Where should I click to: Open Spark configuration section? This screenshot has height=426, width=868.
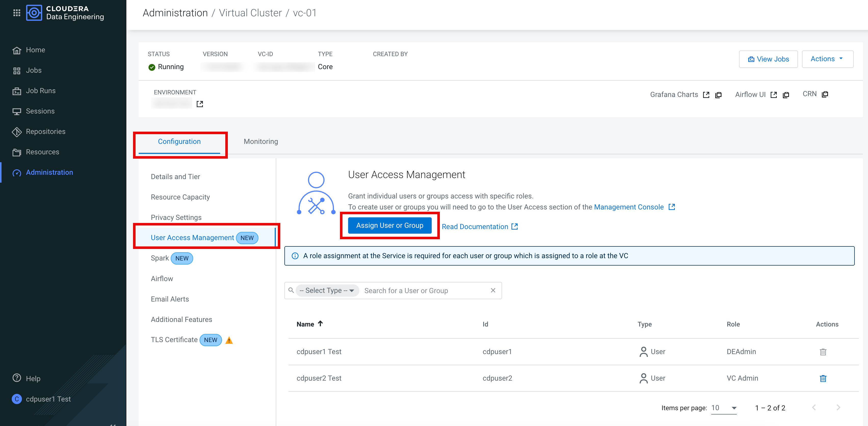tap(160, 258)
